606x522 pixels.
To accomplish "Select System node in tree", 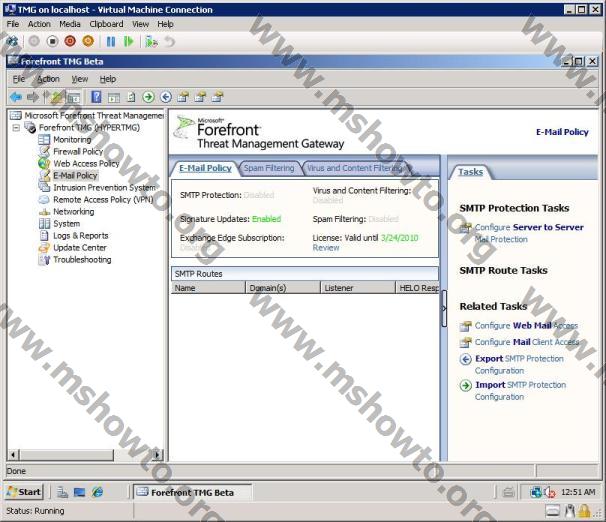I will pos(66,224).
